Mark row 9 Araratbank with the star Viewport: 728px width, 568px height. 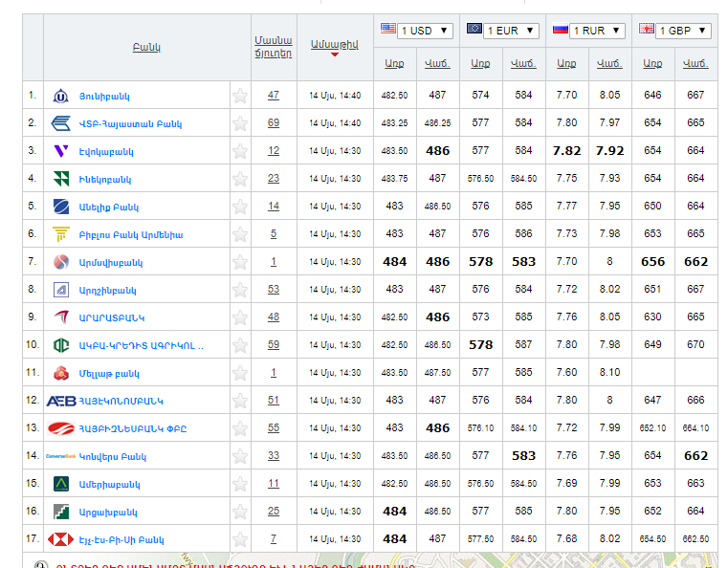point(240,317)
